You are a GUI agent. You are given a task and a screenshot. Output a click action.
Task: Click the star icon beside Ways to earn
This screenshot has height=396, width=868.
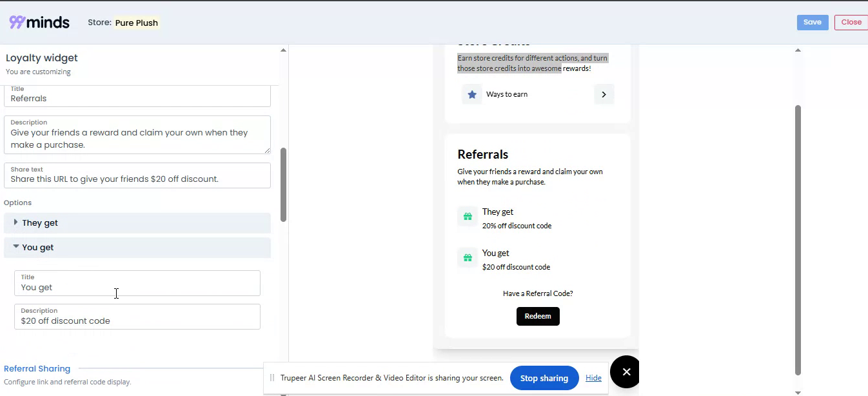click(472, 94)
